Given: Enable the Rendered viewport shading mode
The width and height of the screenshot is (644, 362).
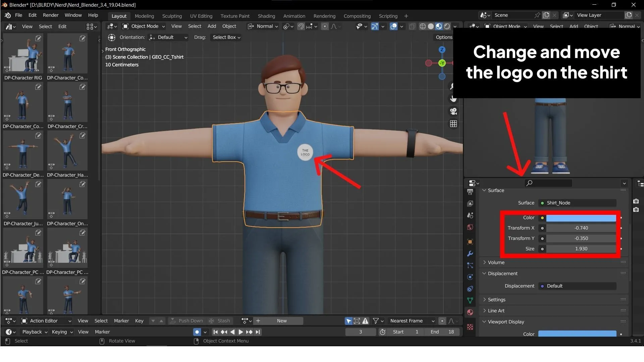Looking at the screenshot, I should point(447,26).
